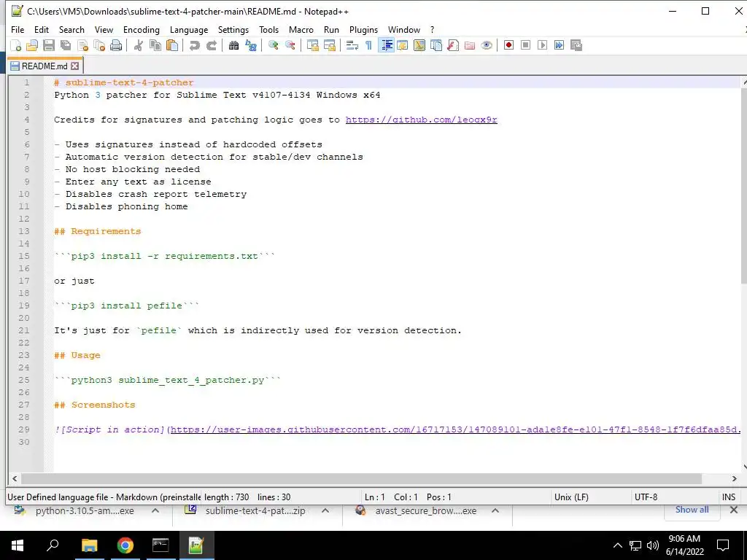Copy selection with the Copy toolbar icon
This screenshot has width=747, height=560.
click(x=155, y=45)
